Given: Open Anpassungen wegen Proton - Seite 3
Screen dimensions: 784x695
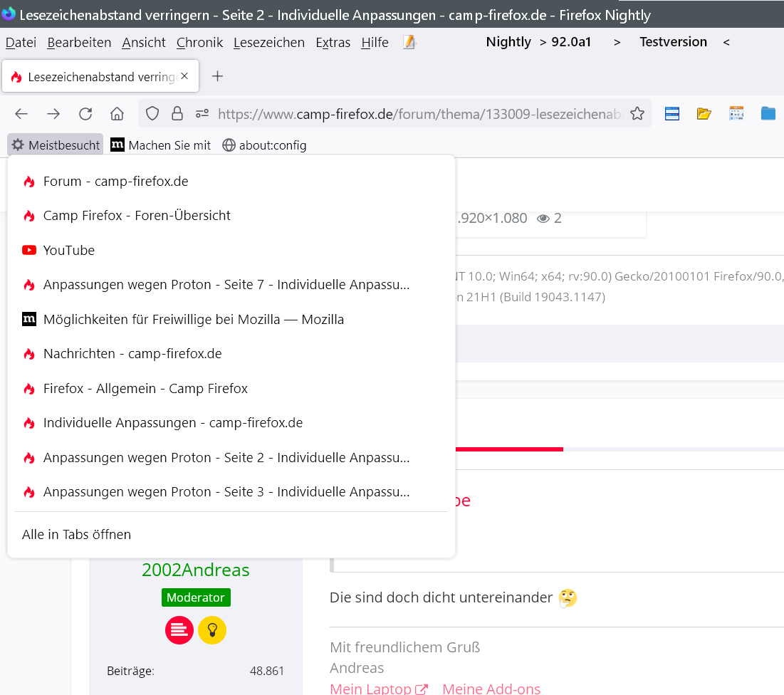Looking at the screenshot, I should [231, 492].
